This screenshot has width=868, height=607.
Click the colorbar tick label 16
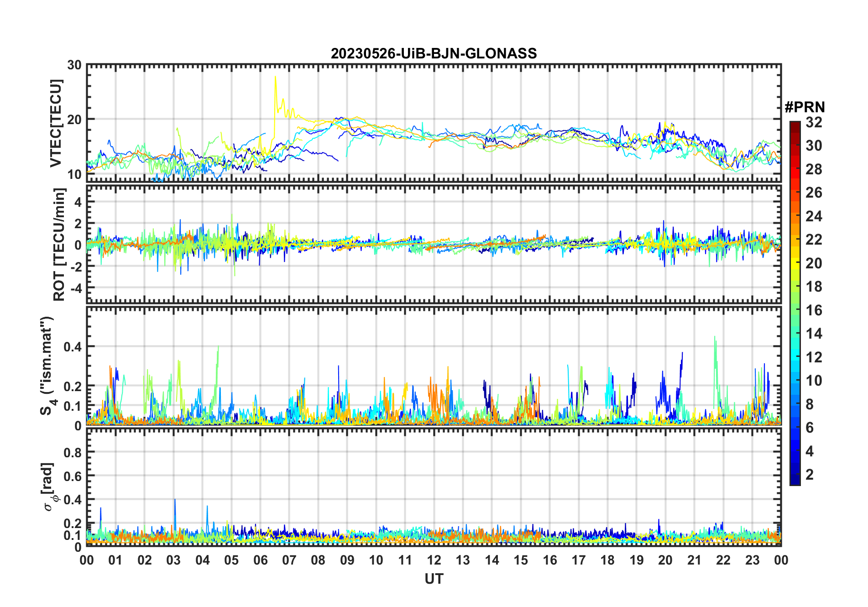pyautogui.click(x=814, y=310)
